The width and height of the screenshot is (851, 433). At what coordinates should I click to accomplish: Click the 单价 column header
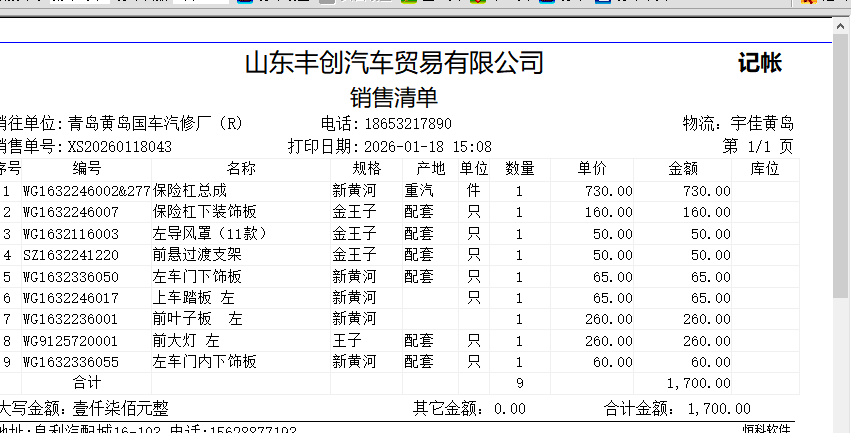[x=593, y=168]
